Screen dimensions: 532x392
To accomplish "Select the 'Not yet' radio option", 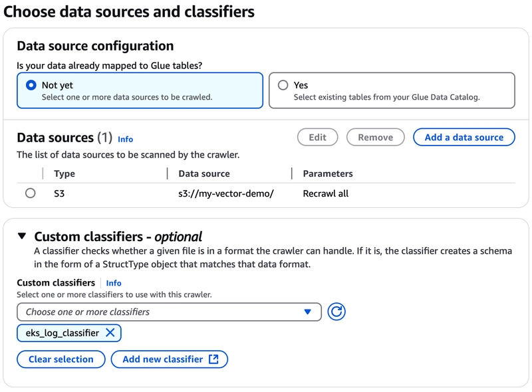I will coord(31,85).
